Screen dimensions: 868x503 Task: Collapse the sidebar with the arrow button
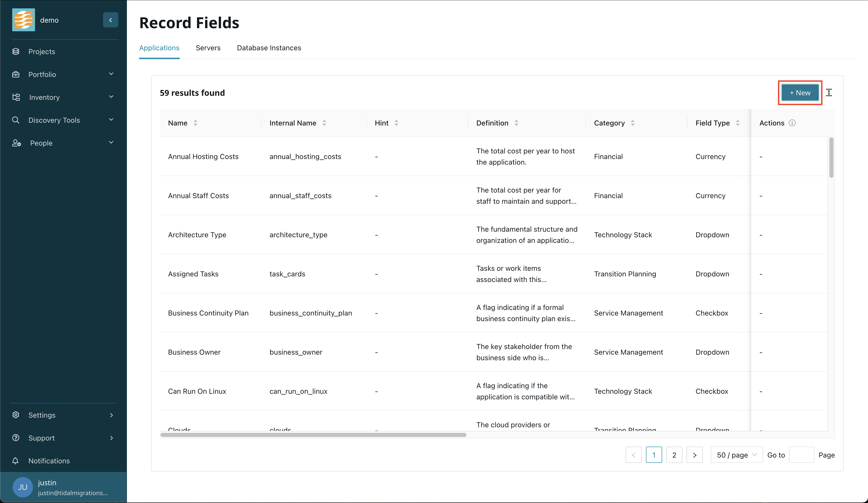click(110, 20)
